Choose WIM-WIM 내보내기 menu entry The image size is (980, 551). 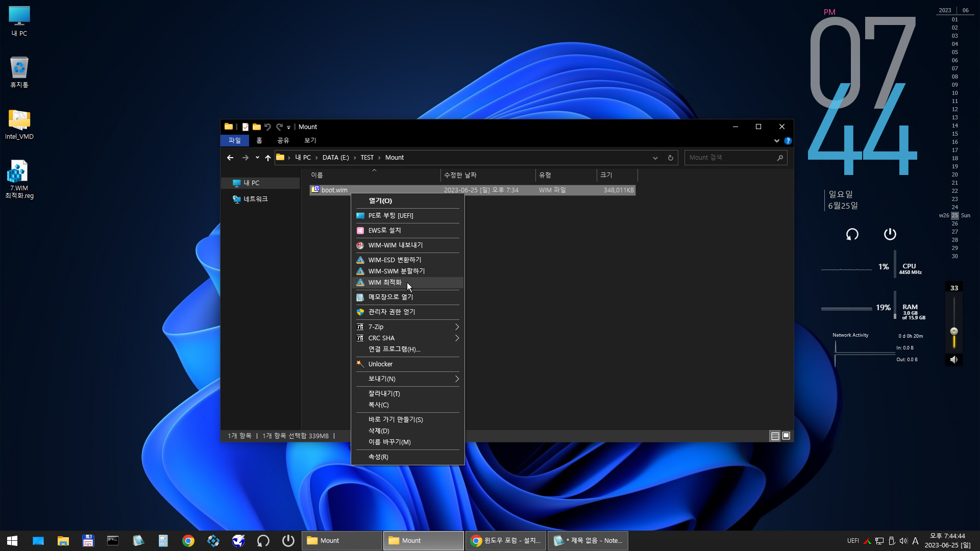click(x=408, y=245)
